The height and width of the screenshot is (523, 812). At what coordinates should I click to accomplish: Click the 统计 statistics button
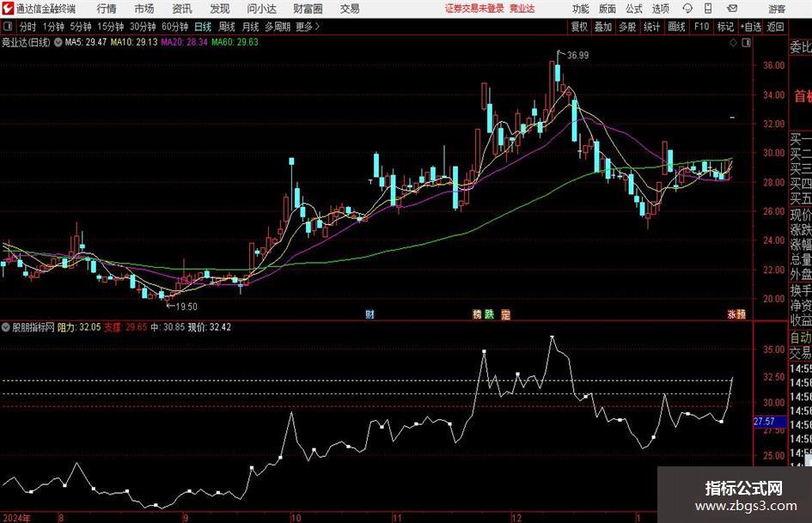coord(651,27)
